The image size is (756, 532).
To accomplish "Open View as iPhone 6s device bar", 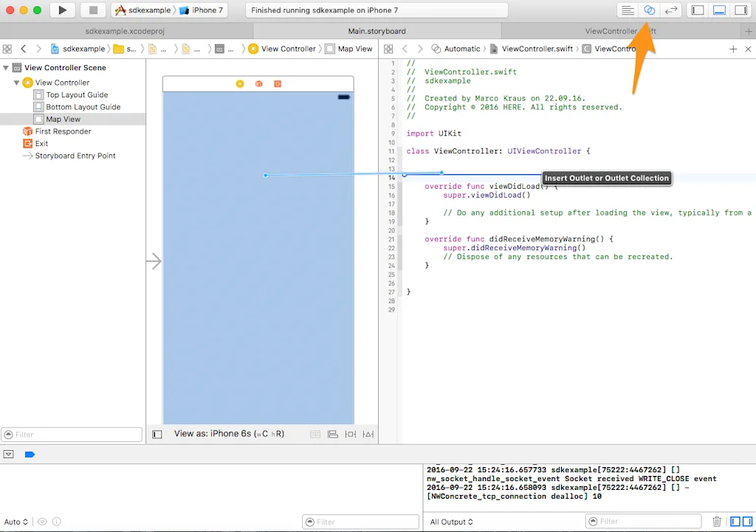I will click(x=229, y=434).
